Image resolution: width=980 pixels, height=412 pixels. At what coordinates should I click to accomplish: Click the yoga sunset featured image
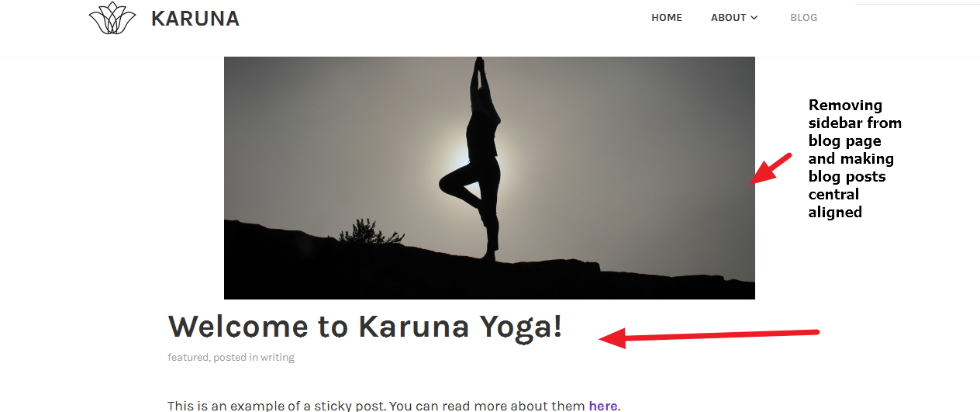click(x=489, y=178)
